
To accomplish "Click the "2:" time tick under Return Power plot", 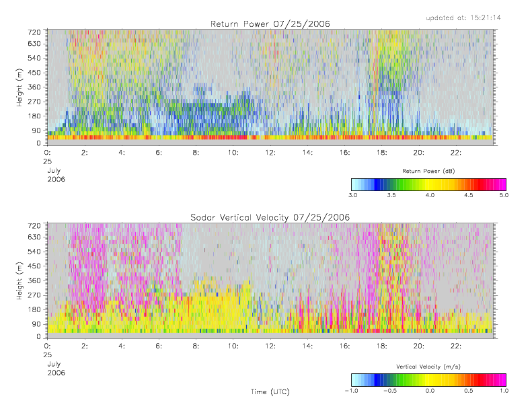I will click(x=85, y=153).
